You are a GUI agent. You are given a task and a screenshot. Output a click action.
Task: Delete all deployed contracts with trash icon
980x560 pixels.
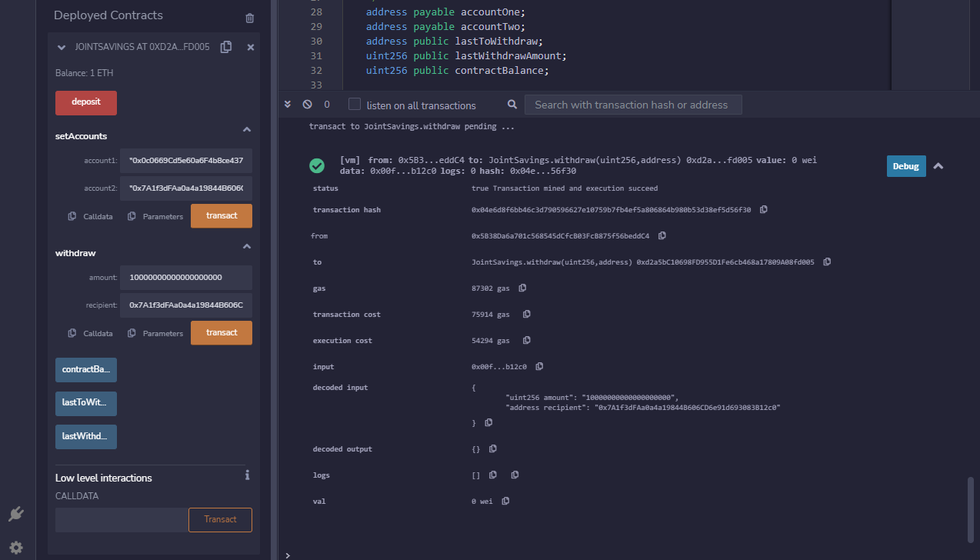click(x=249, y=18)
